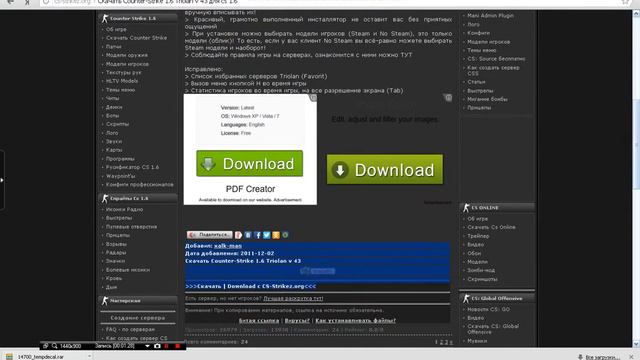Open Боты menu item
Screen dimensions: 640x360
[112, 116]
